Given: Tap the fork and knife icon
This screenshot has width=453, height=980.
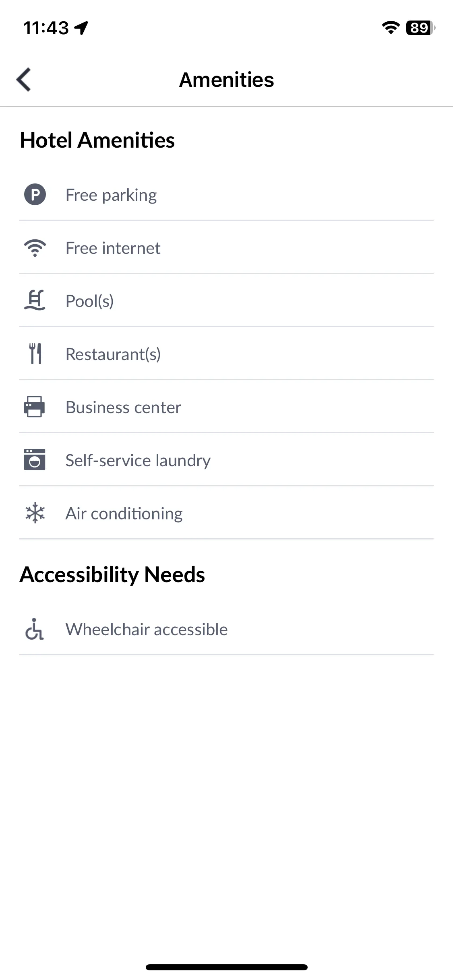Looking at the screenshot, I should pos(35,354).
